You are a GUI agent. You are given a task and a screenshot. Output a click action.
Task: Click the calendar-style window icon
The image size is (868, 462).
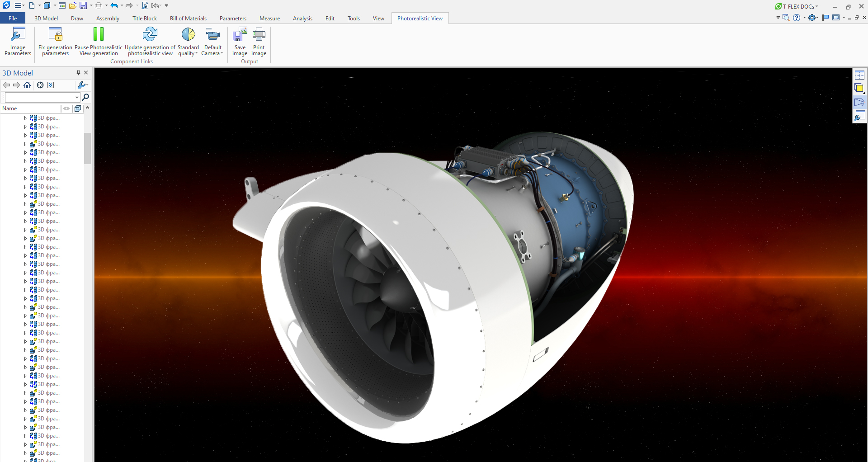pyautogui.click(x=62, y=5)
